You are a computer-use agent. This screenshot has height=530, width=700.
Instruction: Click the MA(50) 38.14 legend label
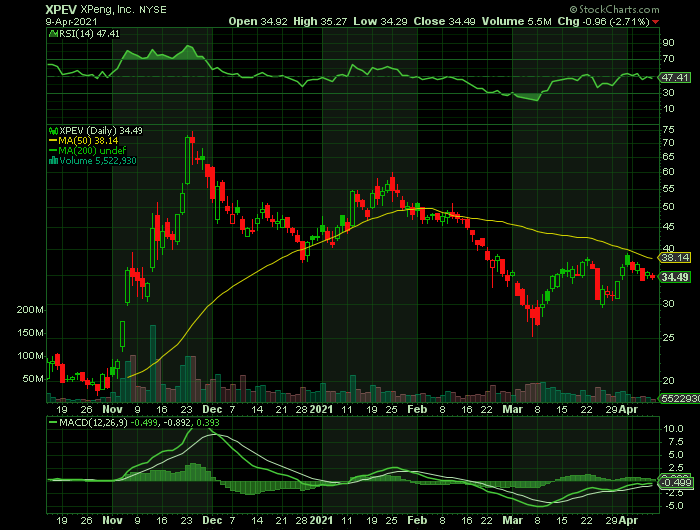[x=88, y=141]
